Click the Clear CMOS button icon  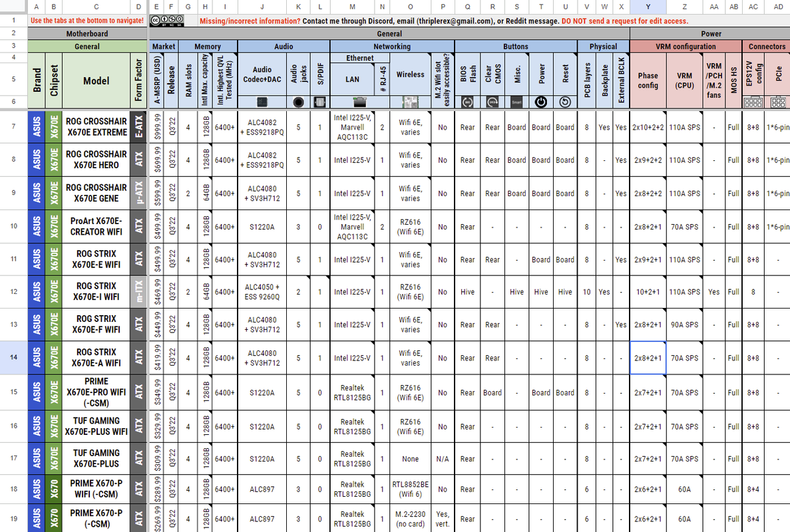493,102
